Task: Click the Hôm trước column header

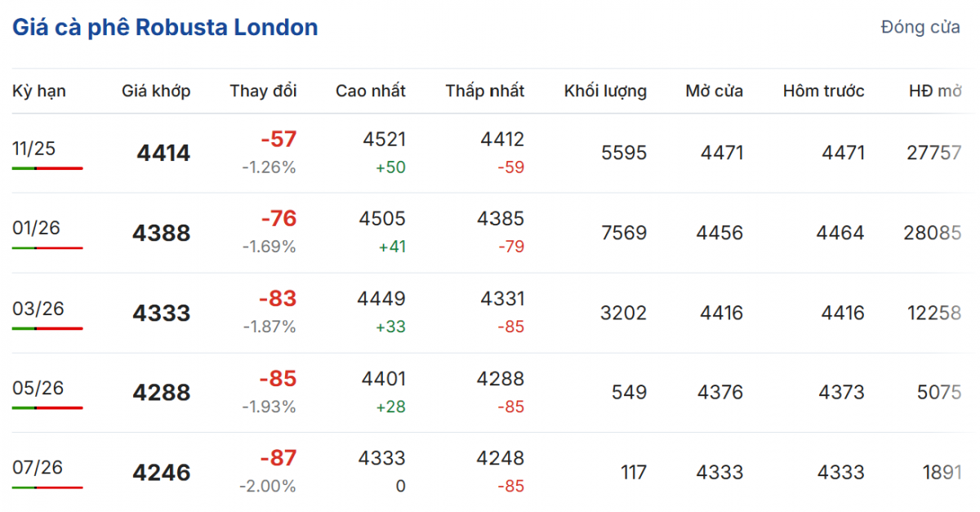Action: pyautogui.click(x=823, y=91)
